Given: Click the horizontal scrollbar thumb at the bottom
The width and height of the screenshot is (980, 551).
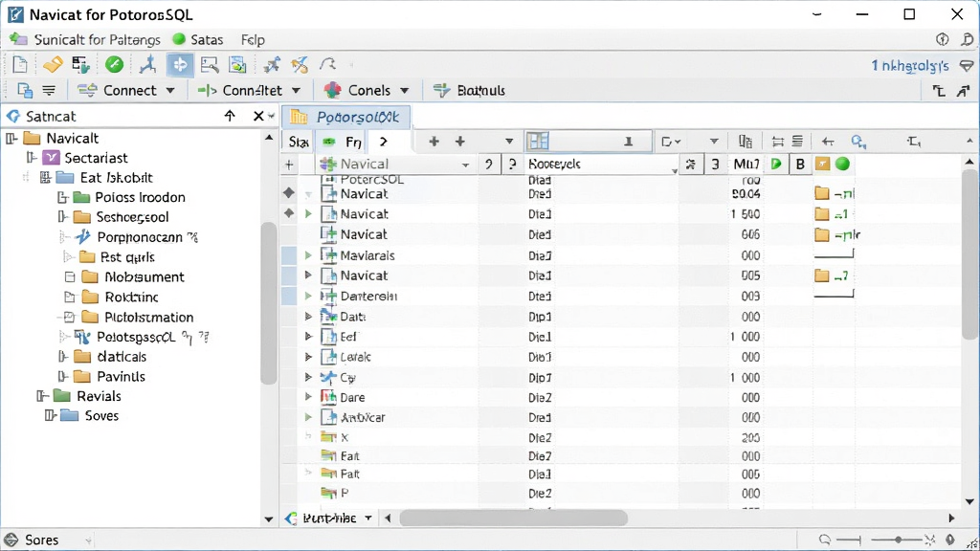Looking at the screenshot, I should (513, 518).
